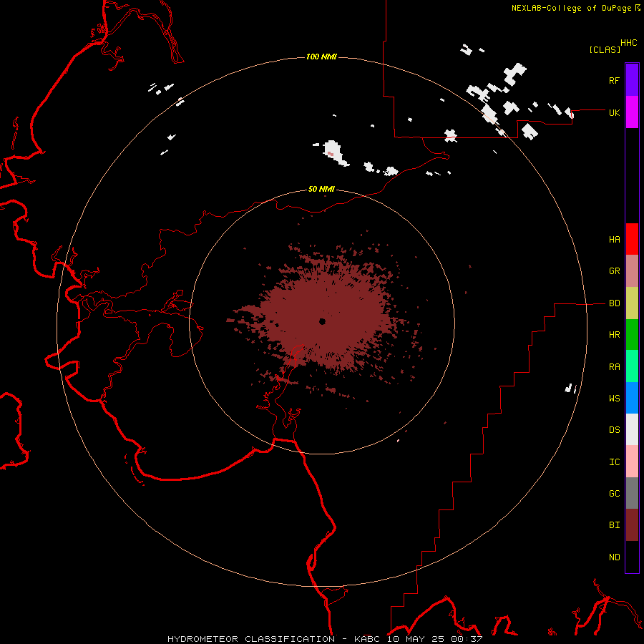644x644 pixels.
Task: Click the pink graupel pixel inside white echo
Action: click(x=331, y=154)
